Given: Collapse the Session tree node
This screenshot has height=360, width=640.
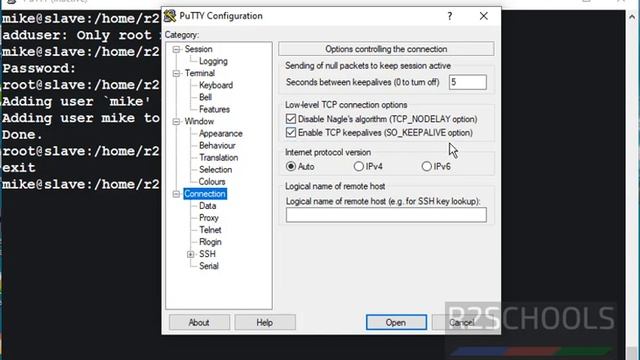Looking at the screenshot, I should click(176, 49).
